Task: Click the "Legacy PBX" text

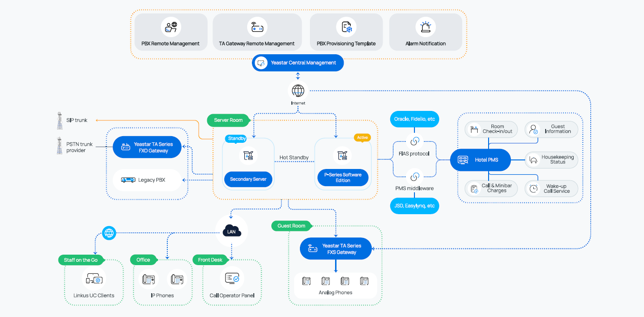Action: pos(152,180)
